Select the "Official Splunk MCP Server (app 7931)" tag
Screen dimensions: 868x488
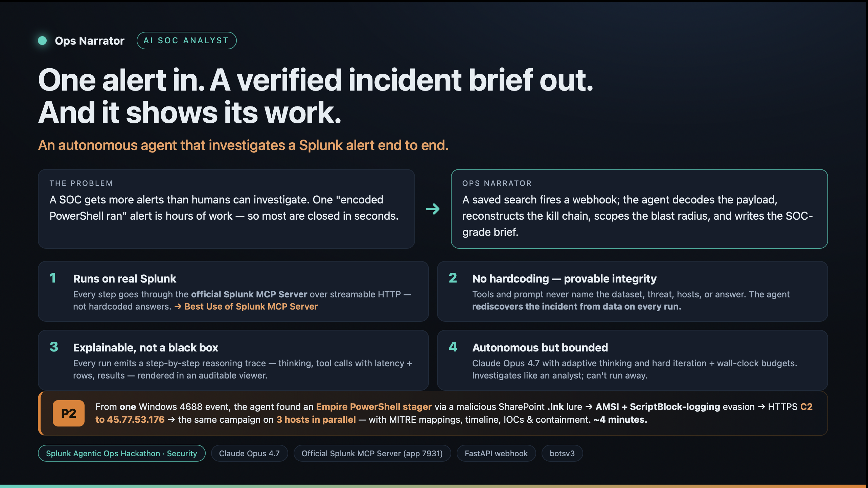(x=372, y=453)
